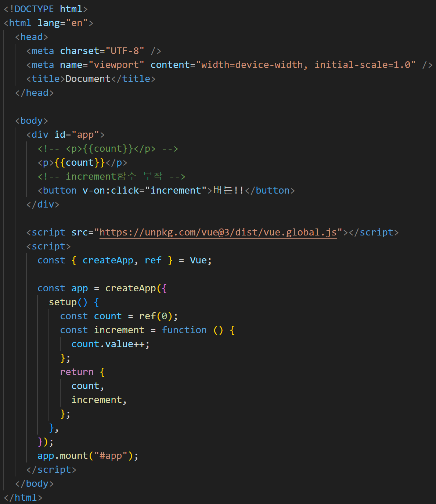The width and height of the screenshot is (436, 504).
Task: Select the "Document" title text
Action: coord(88,79)
